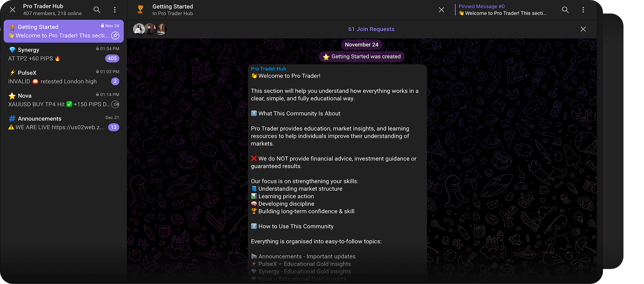The width and height of the screenshot is (644, 284).
Task: Click the 405 unread badge on Synergy
Action: tap(112, 59)
